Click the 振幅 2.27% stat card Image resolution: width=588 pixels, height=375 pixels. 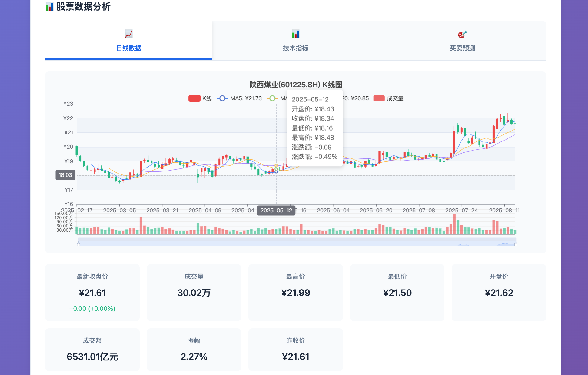pyautogui.click(x=194, y=349)
